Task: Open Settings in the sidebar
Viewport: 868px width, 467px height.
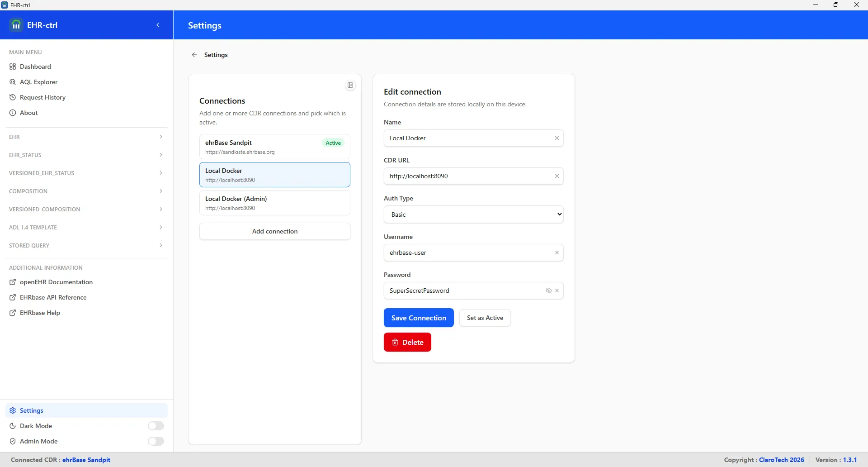Action: pos(86,410)
